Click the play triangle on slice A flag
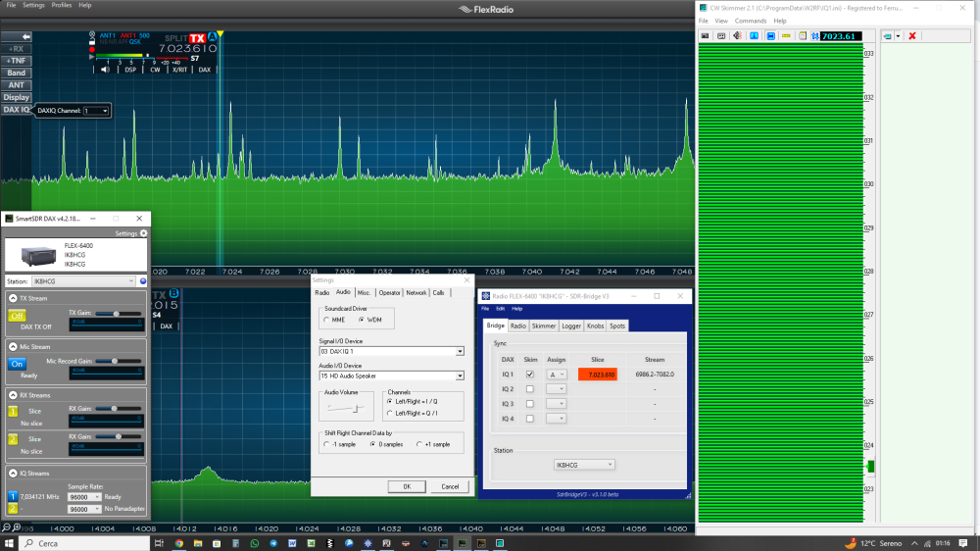Viewport: 980px width, 551px height. pyautogui.click(x=92, y=57)
